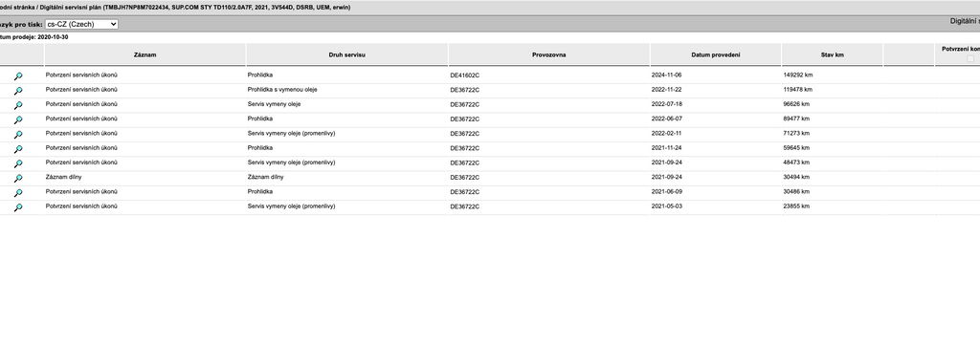Click 'Servis vymeny oleje (promenlivy)' in the 2022-02-11 row

[291, 133]
